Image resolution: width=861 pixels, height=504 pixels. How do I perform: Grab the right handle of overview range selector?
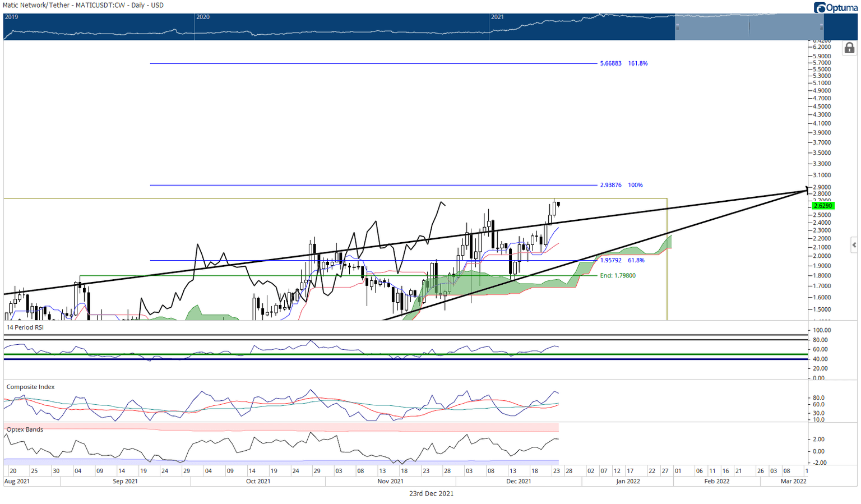[821, 26]
